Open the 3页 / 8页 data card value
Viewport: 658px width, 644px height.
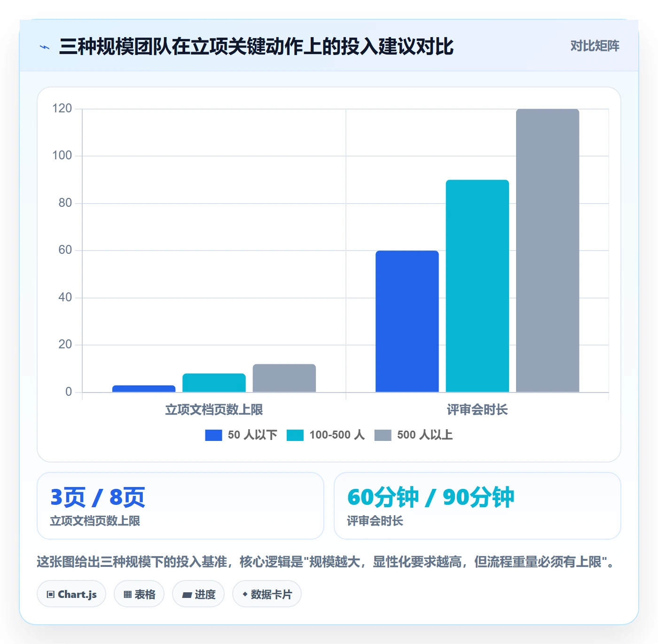click(98, 497)
